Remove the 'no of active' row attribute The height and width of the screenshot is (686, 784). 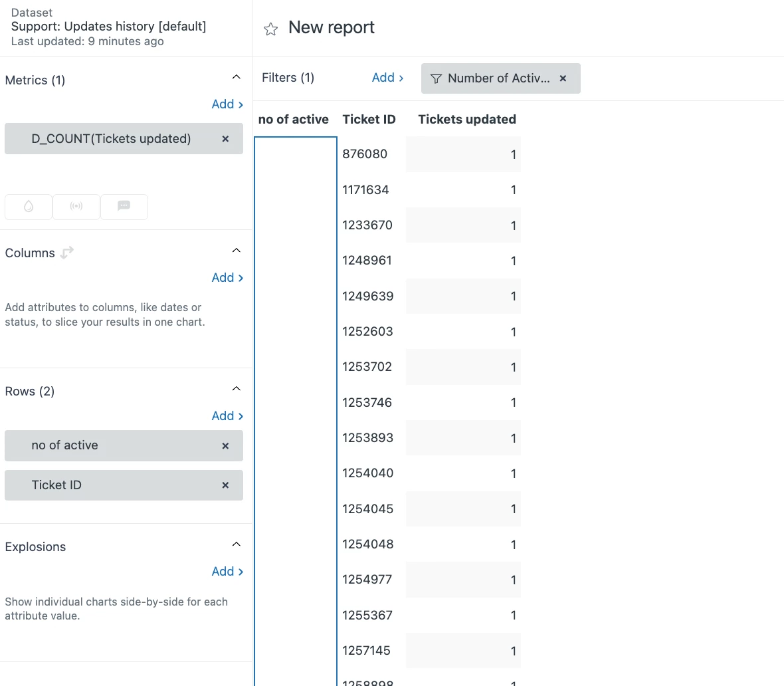click(x=225, y=446)
